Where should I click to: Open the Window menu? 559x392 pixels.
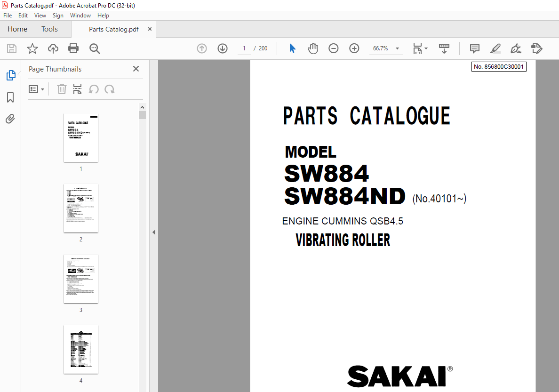pos(80,16)
